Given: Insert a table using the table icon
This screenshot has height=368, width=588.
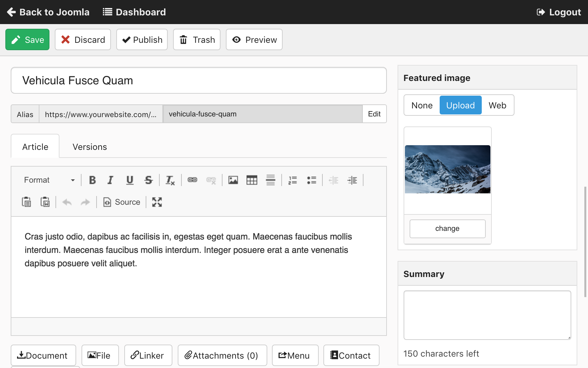Looking at the screenshot, I should tap(252, 180).
